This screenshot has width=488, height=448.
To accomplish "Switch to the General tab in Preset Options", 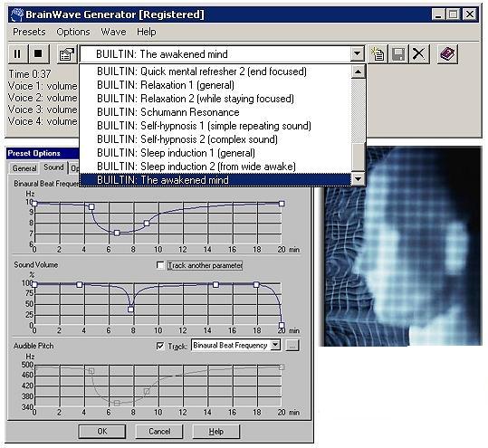I will [24, 168].
